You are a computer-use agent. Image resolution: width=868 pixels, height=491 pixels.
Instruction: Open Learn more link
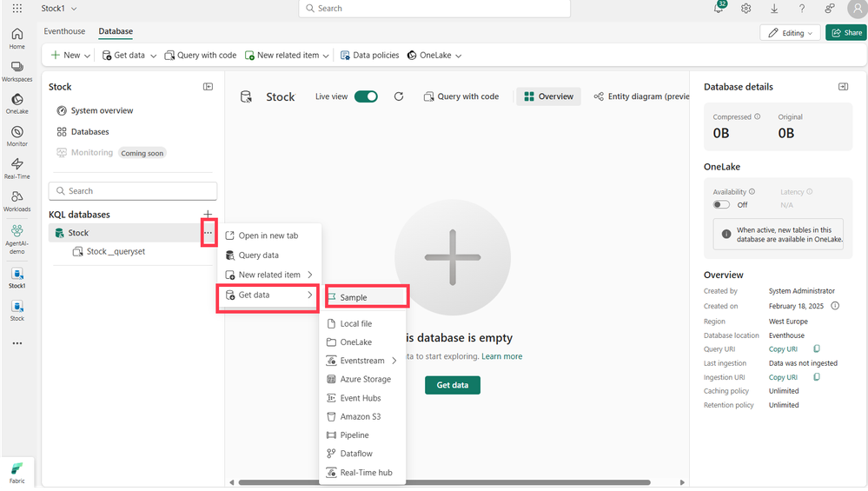pos(501,356)
